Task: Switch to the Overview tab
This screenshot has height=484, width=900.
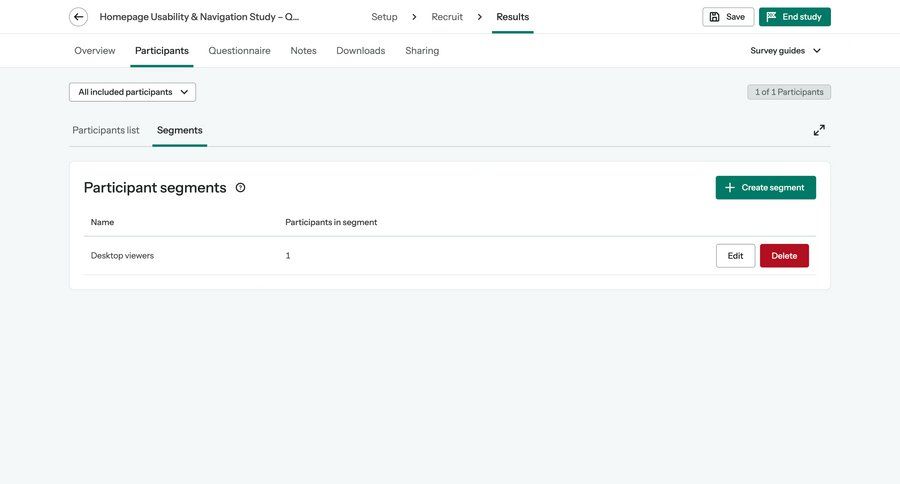Action: point(95,51)
